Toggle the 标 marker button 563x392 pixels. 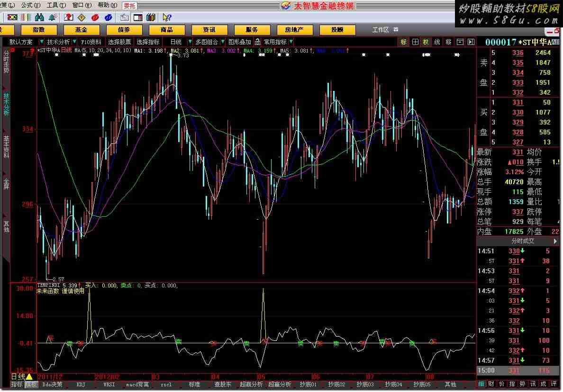(404, 42)
